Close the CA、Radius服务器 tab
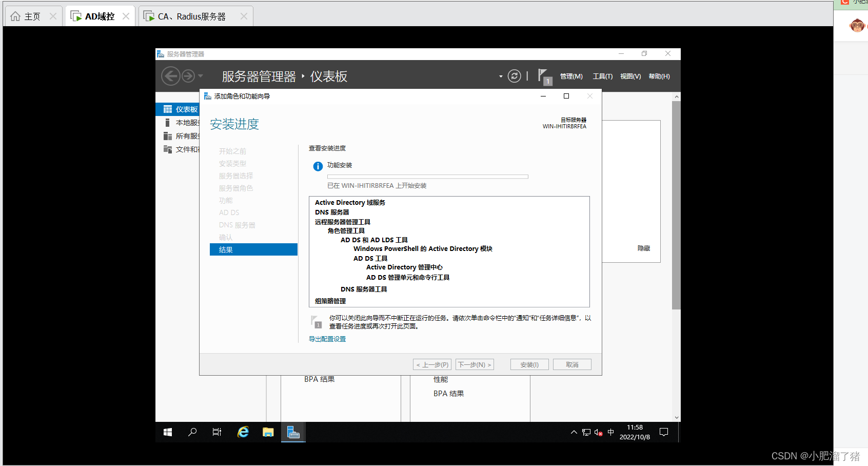868x466 pixels. pyautogui.click(x=244, y=16)
